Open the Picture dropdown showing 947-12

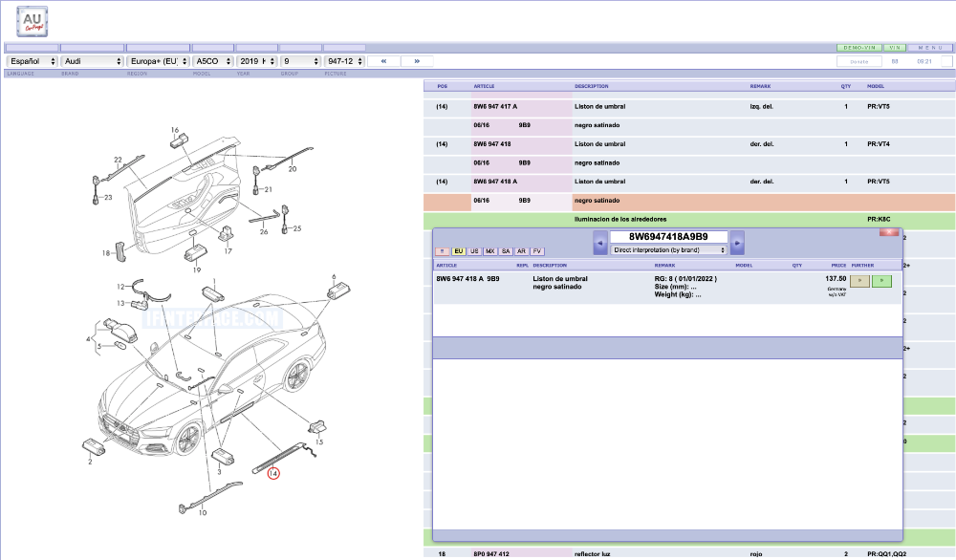[344, 61]
